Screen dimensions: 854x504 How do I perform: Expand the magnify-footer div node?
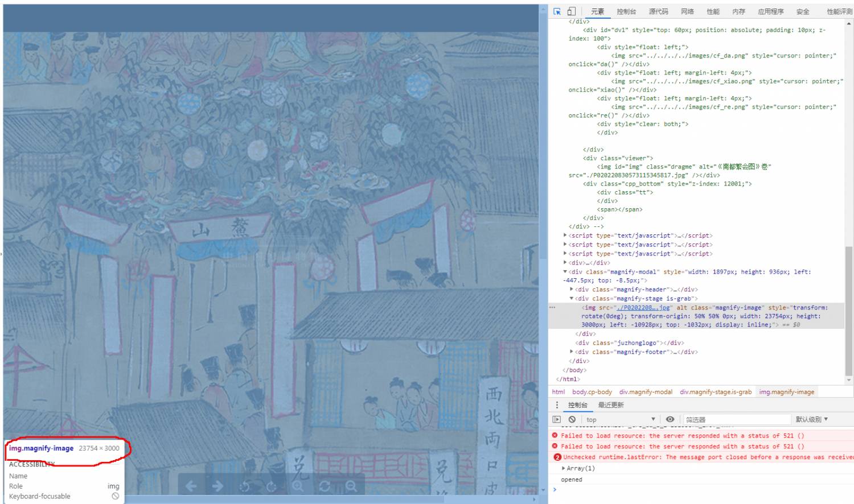click(x=572, y=352)
